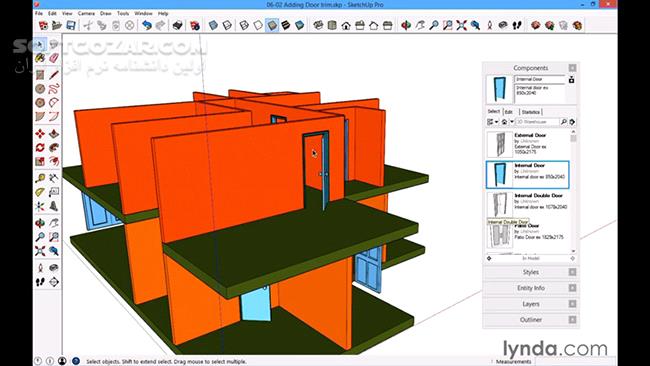The height and width of the screenshot is (366, 650).
Task: Select the Rotate tool
Action: (40, 148)
